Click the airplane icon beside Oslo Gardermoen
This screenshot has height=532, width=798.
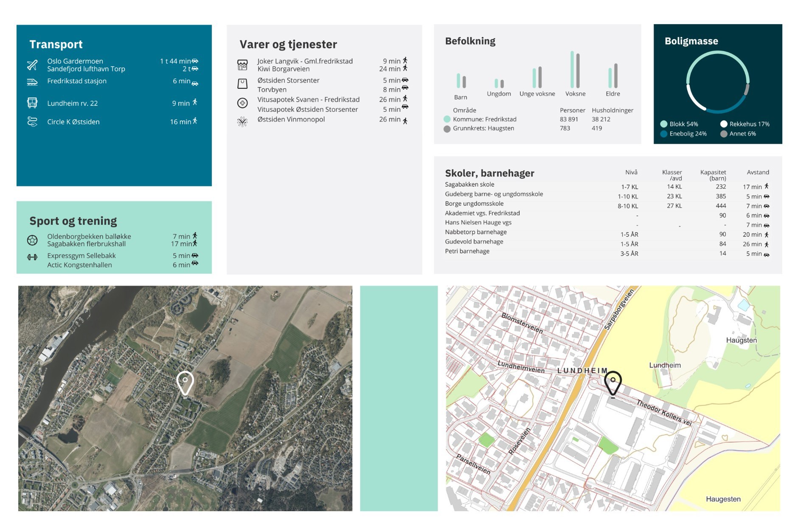click(32, 65)
